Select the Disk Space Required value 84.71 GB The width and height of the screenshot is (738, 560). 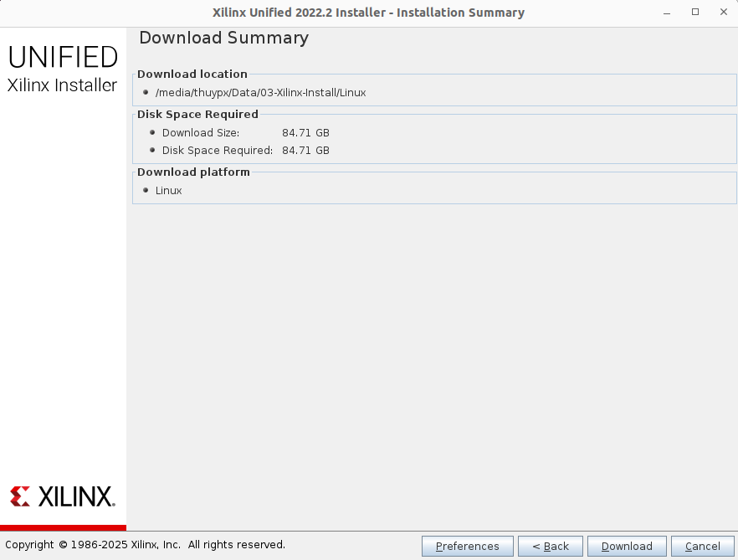305,150
